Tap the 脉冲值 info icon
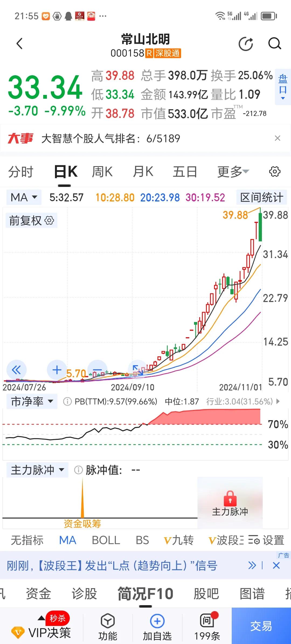 click(x=78, y=470)
